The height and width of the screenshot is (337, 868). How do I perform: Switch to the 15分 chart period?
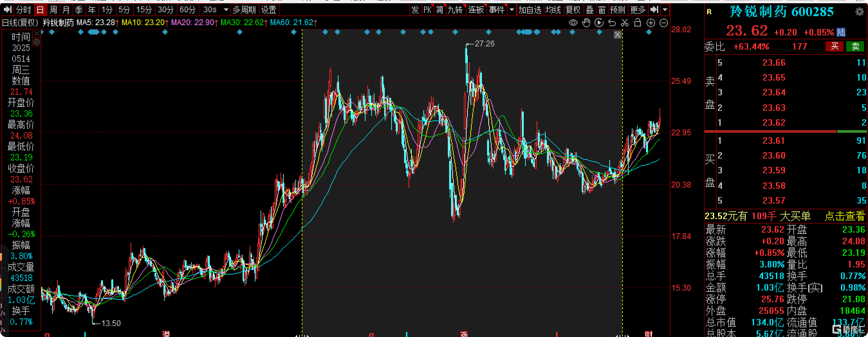click(x=144, y=10)
